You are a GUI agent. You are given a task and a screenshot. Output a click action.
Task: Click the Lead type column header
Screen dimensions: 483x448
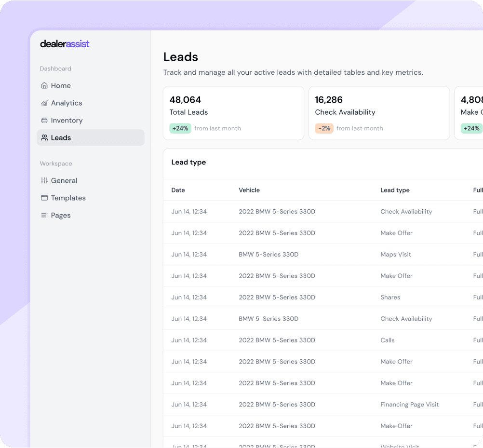(x=395, y=190)
